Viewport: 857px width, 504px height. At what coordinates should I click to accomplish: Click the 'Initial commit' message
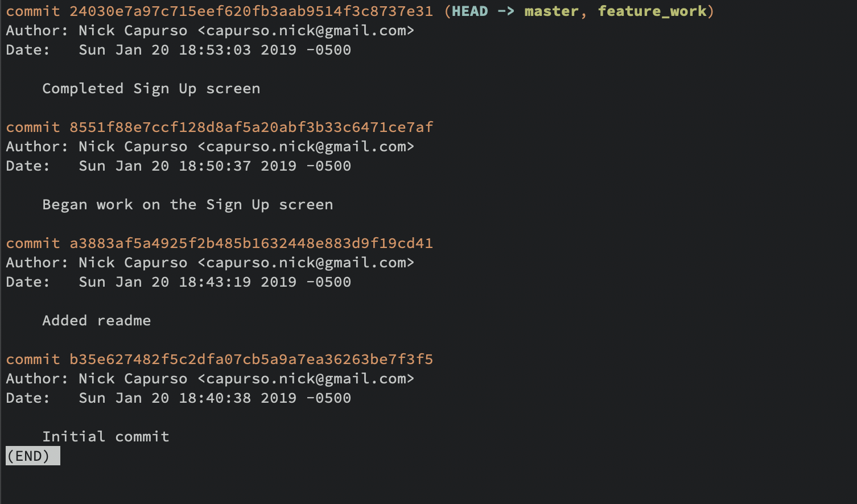106,437
